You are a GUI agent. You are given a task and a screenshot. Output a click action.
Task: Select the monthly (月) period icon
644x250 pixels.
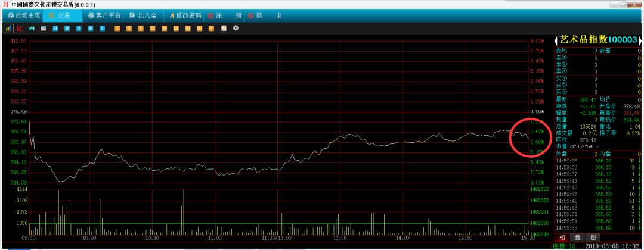pos(79,29)
